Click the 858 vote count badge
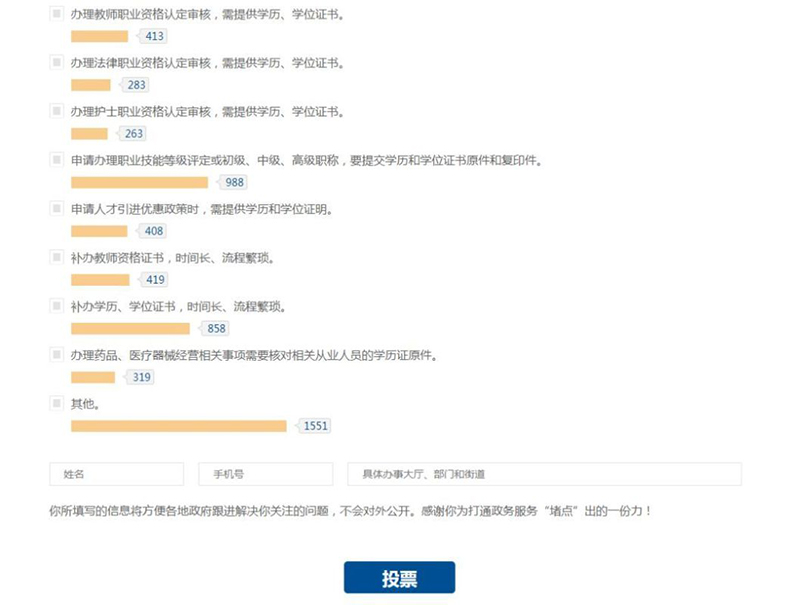 [216, 329]
